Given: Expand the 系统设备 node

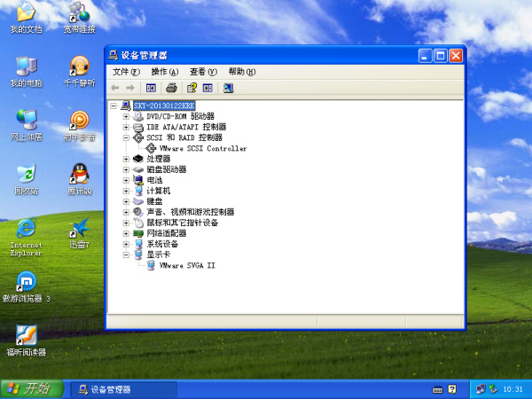Looking at the screenshot, I should pyautogui.click(x=126, y=244).
